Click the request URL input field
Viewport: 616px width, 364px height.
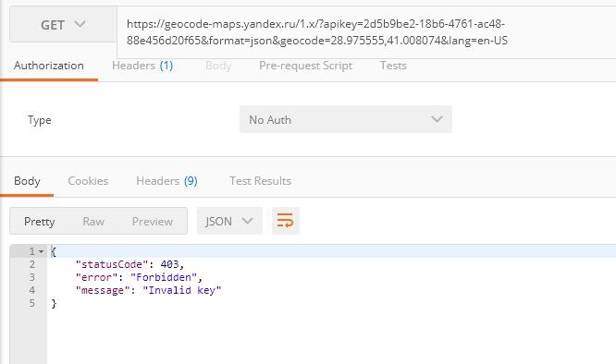tap(366, 32)
